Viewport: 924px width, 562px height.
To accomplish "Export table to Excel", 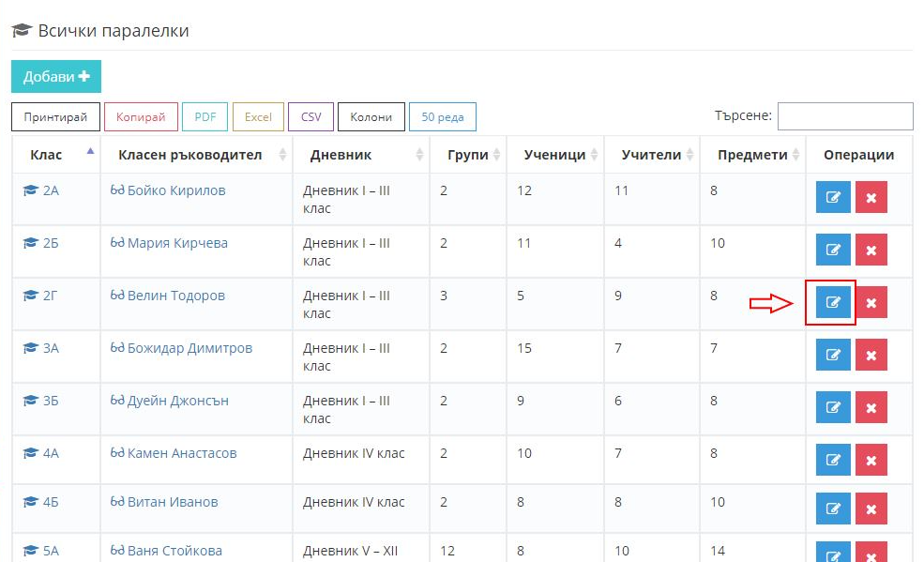I will [x=258, y=117].
